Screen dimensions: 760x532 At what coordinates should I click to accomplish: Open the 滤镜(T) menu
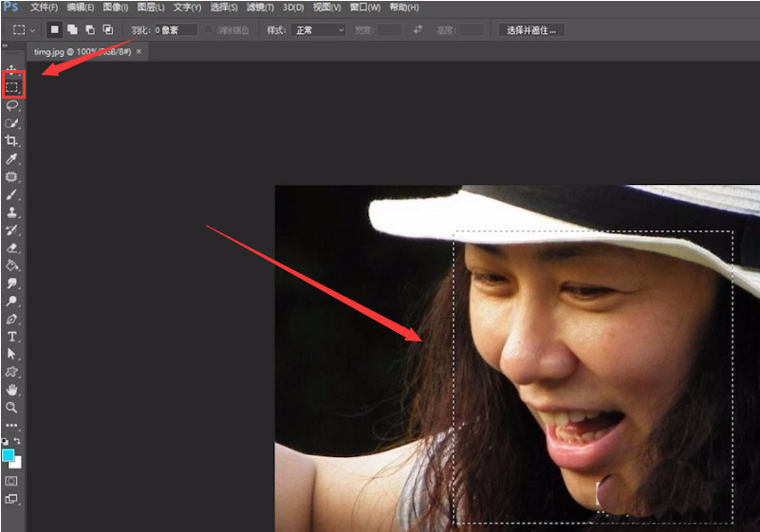pyautogui.click(x=260, y=8)
